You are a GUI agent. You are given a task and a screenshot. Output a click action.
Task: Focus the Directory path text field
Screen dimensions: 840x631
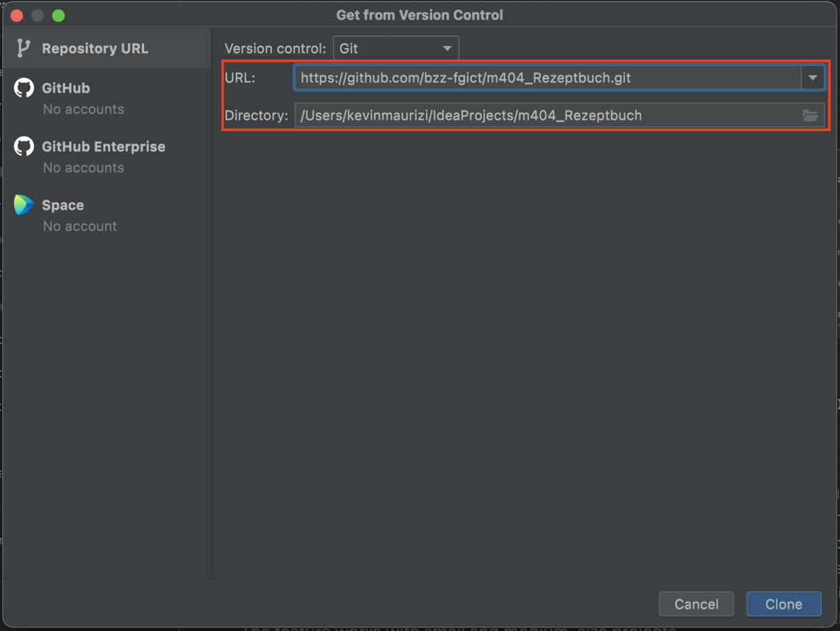point(546,116)
